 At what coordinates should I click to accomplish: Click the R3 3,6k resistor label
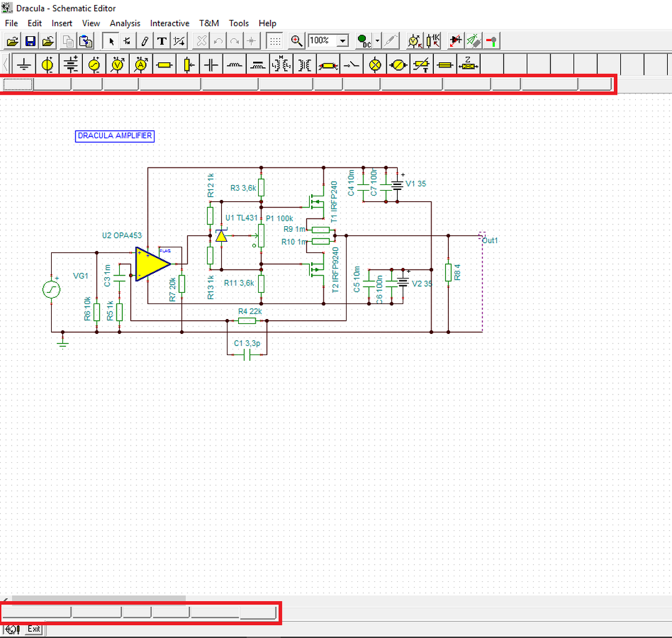click(243, 188)
